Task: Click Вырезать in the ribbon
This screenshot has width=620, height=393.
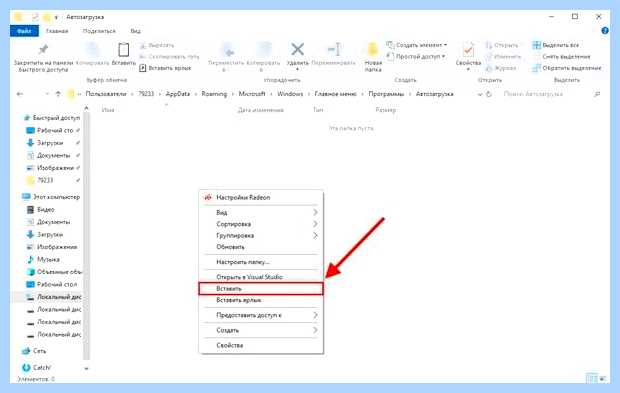Action: [157, 45]
